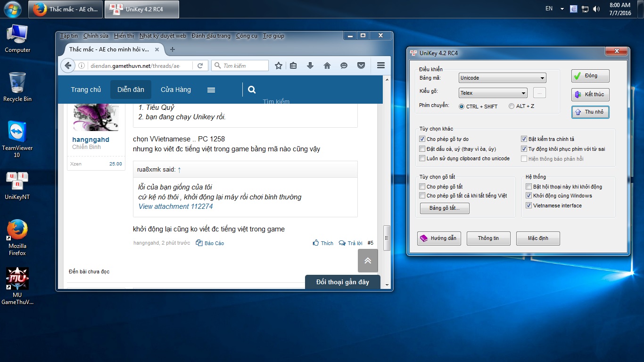Viewport: 644px width, 362px height.
Task: Select ALT + Z switch key option
Action: click(x=512, y=107)
